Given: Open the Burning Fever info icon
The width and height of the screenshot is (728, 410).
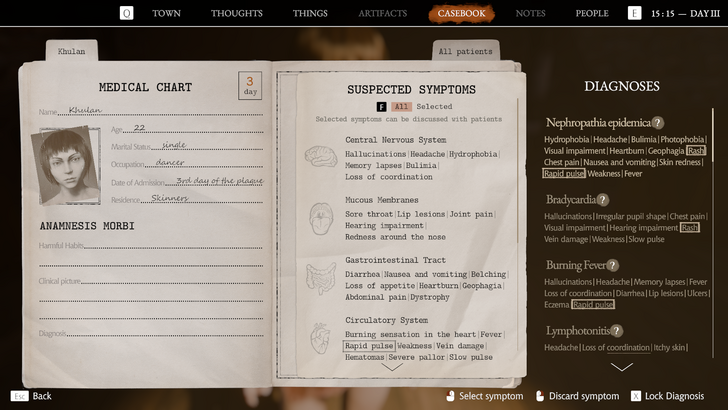Looking at the screenshot, I should coord(612,266).
